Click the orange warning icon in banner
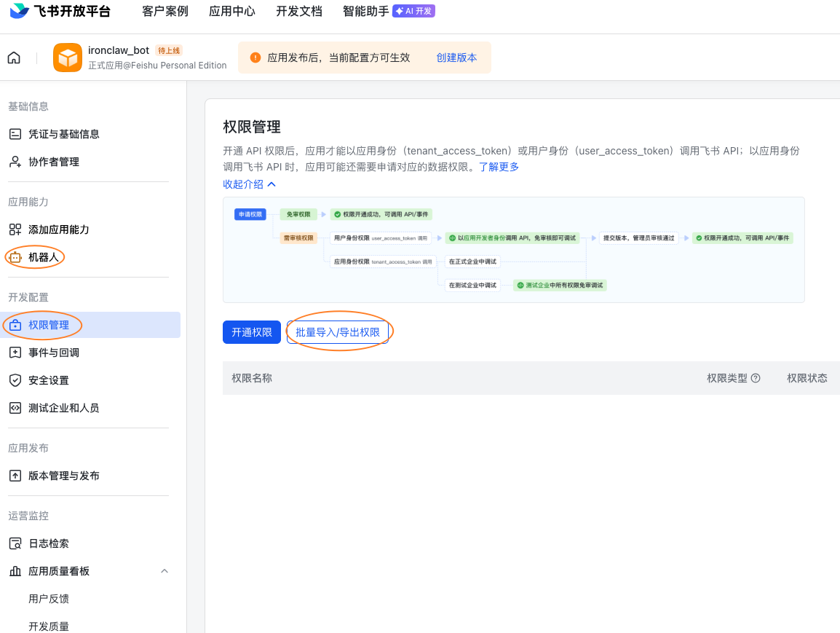 (x=255, y=58)
